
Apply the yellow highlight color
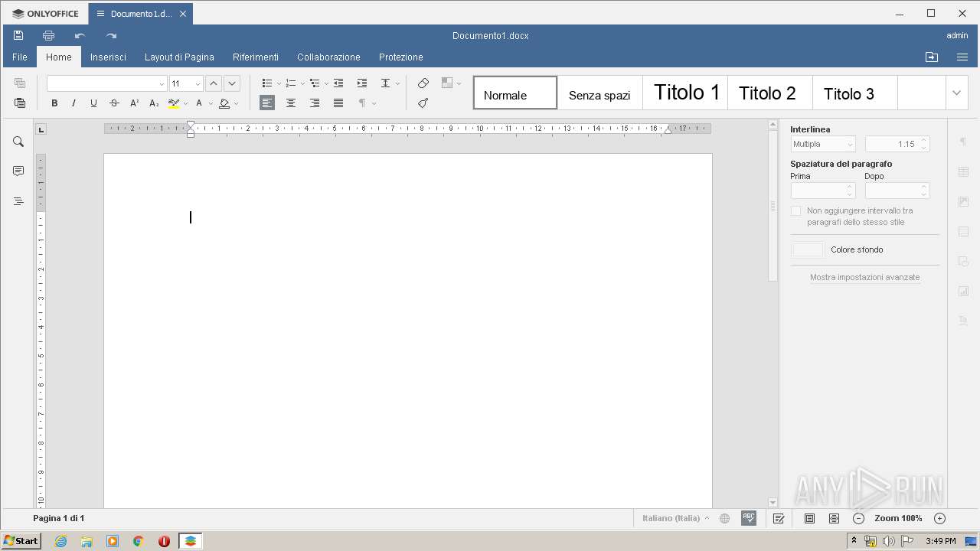174,103
